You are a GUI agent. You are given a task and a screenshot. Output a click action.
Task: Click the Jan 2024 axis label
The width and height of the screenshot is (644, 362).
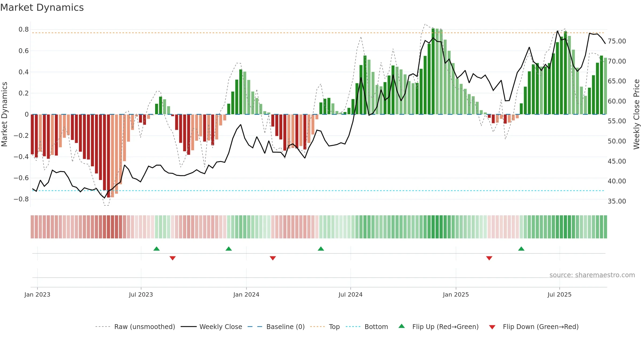(x=246, y=294)
